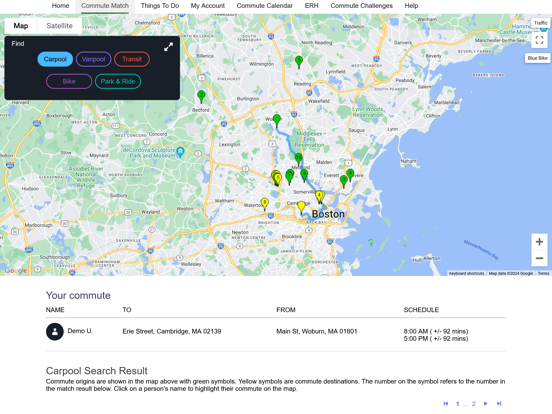
Task: Click the Google logo on map
Action: [16, 270]
